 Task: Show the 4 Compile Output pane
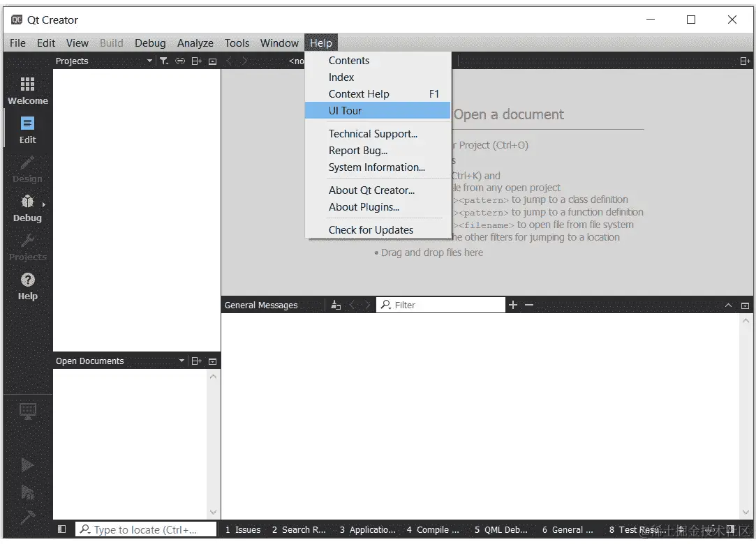(x=433, y=529)
